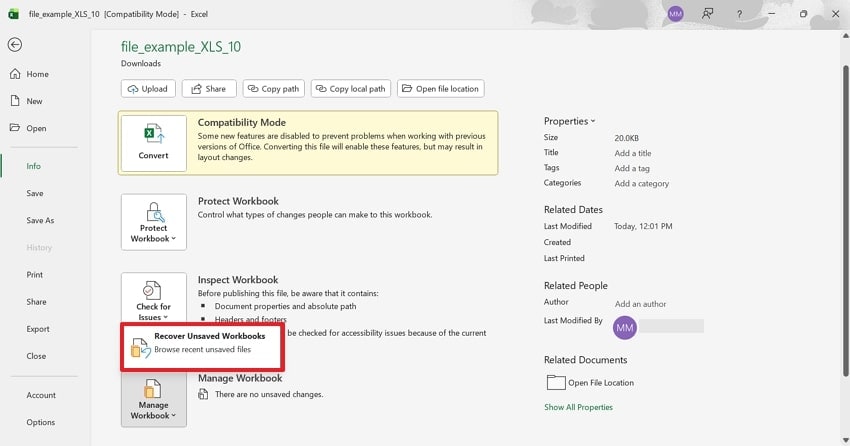Screen dimensions: 850x446
Task: Go to the Info tab in the sidebar
Action: click(34, 166)
